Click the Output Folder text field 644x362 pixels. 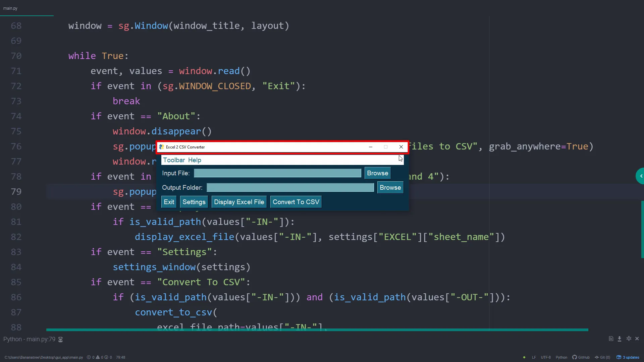[x=290, y=188]
